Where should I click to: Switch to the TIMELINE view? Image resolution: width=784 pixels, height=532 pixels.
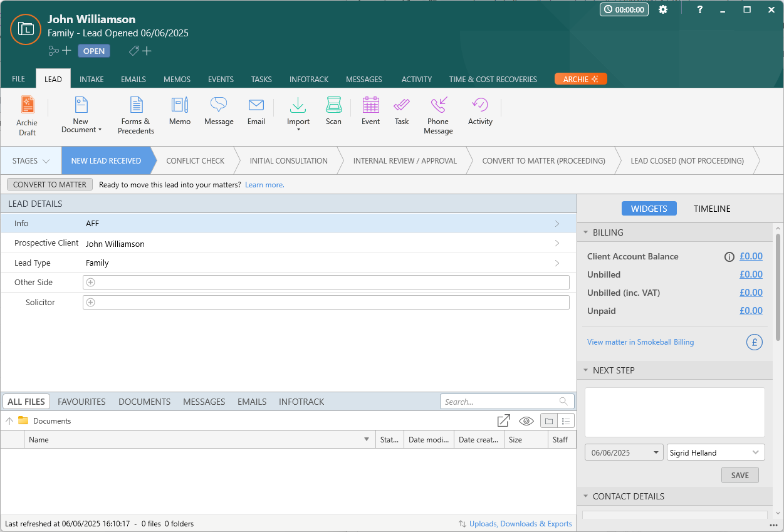[712, 209]
